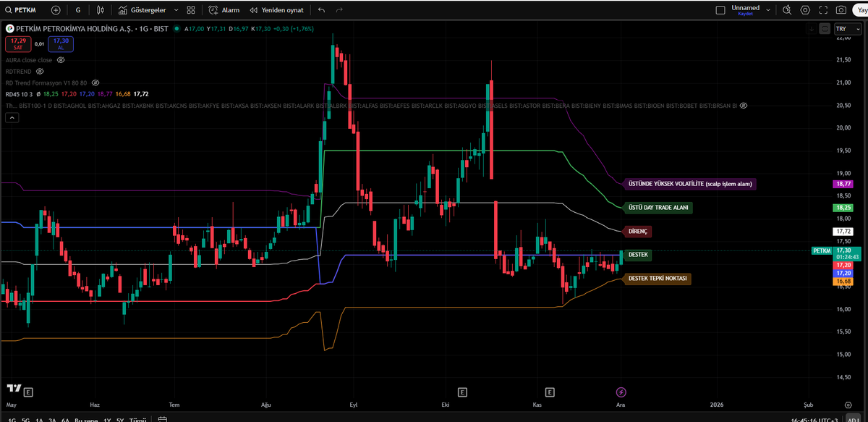Click the DESTEK TEPKİ NOKTASI label

[x=658, y=278]
